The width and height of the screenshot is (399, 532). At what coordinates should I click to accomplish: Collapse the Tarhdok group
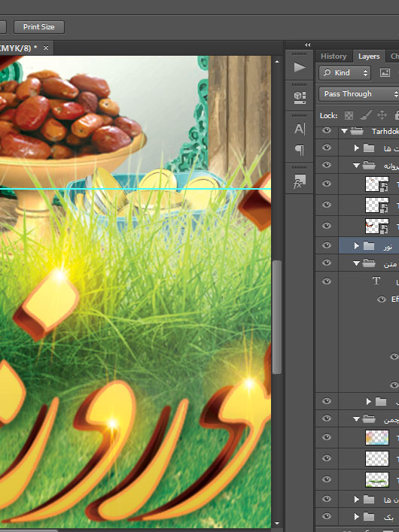coord(345,131)
